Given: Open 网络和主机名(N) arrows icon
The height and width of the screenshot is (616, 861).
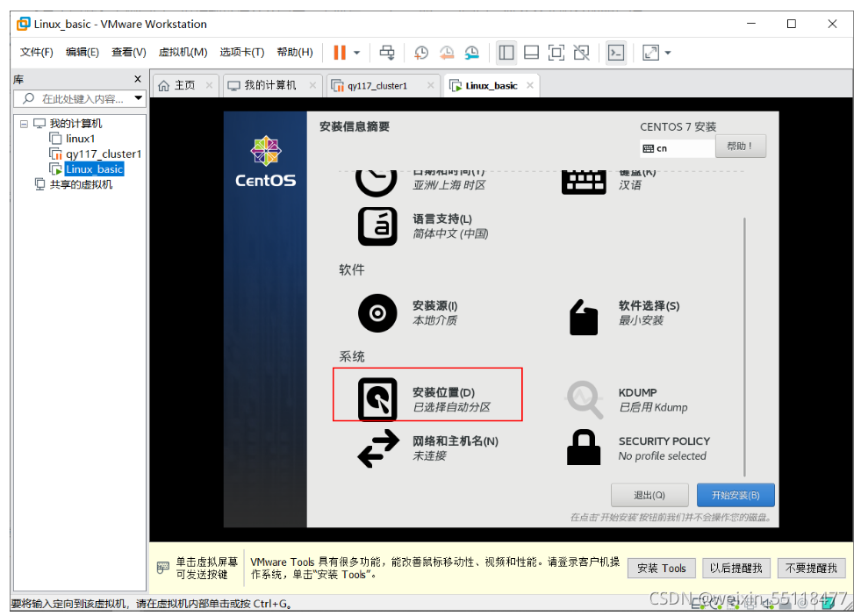Looking at the screenshot, I should (x=377, y=448).
